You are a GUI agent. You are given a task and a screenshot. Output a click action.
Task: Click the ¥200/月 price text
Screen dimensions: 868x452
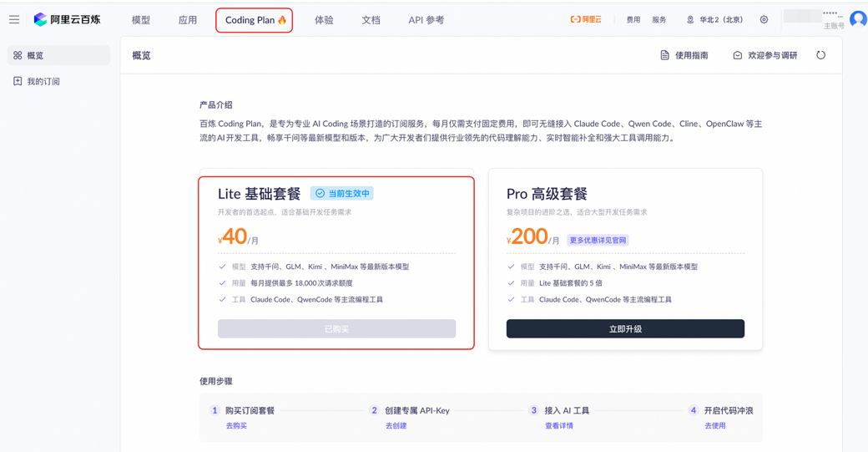click(533, 237)
